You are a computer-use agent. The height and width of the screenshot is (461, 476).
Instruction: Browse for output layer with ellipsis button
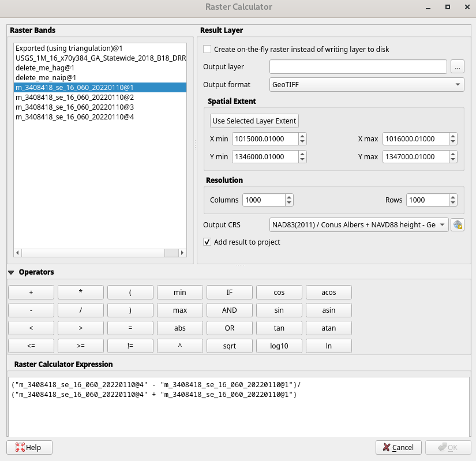click(x=457, y=67)
